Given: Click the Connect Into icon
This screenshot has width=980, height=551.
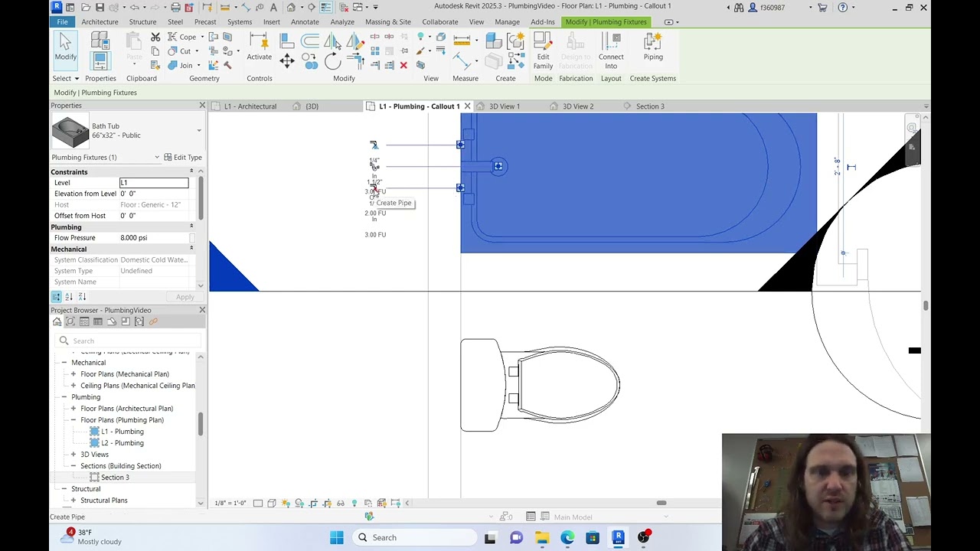Looking at the screenshot, I should click(611, 51).
